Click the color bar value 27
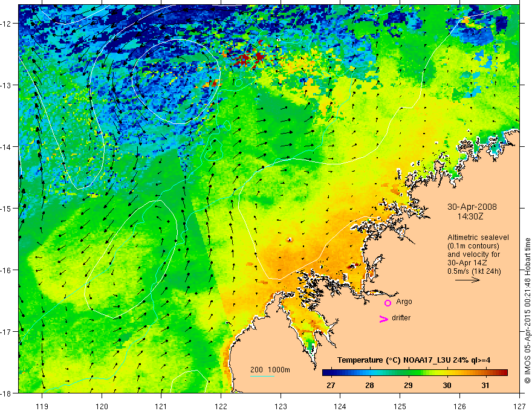This screenshot has width=532, height=411. pyautogui.click(x=331, y=385)
